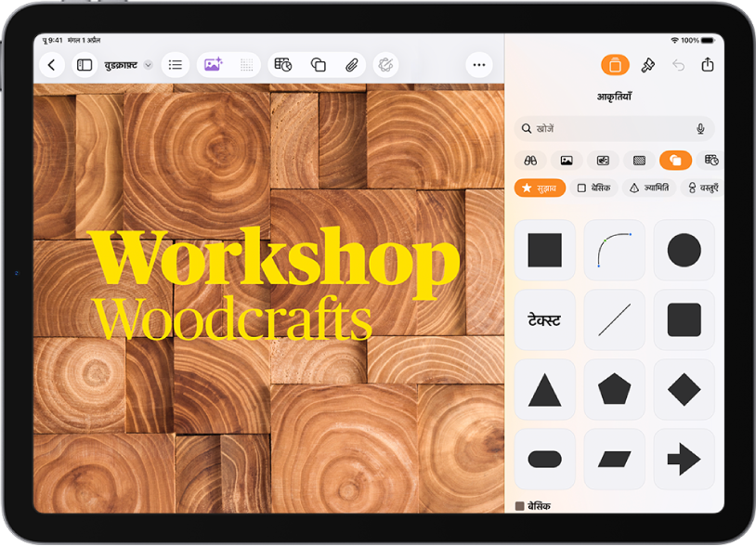Choose the black circle shape

(x=684, y=250)
